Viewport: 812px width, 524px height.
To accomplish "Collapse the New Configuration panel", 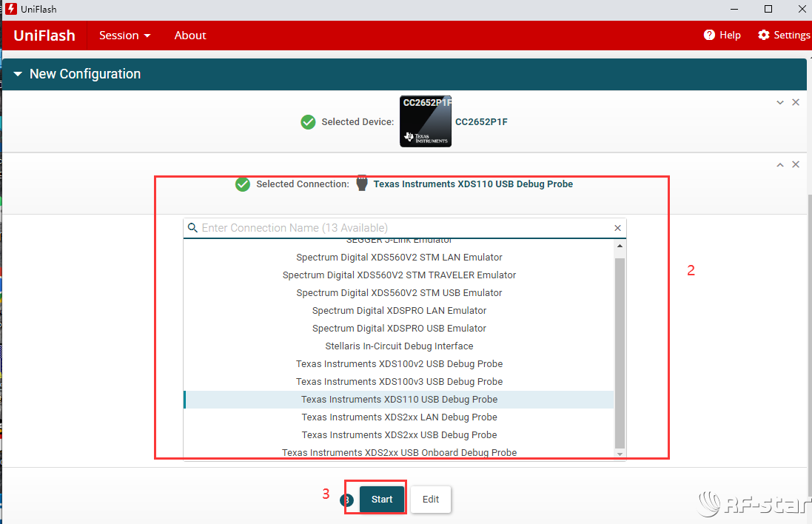I will [x=18, y=74].
